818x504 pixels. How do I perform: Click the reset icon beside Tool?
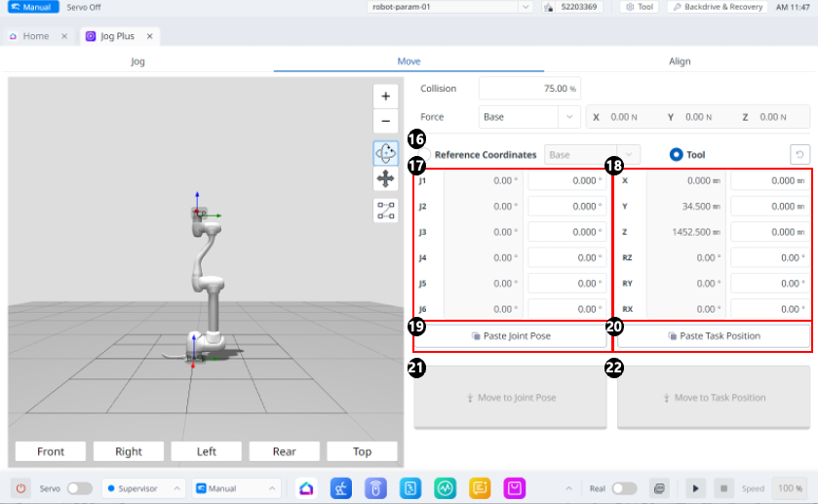[799, 154]
